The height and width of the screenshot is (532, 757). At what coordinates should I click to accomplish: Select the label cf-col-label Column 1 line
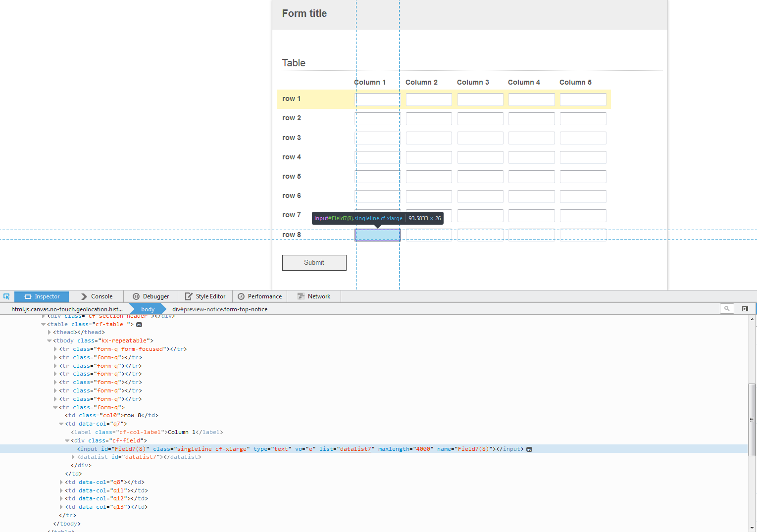coord(147,433)
